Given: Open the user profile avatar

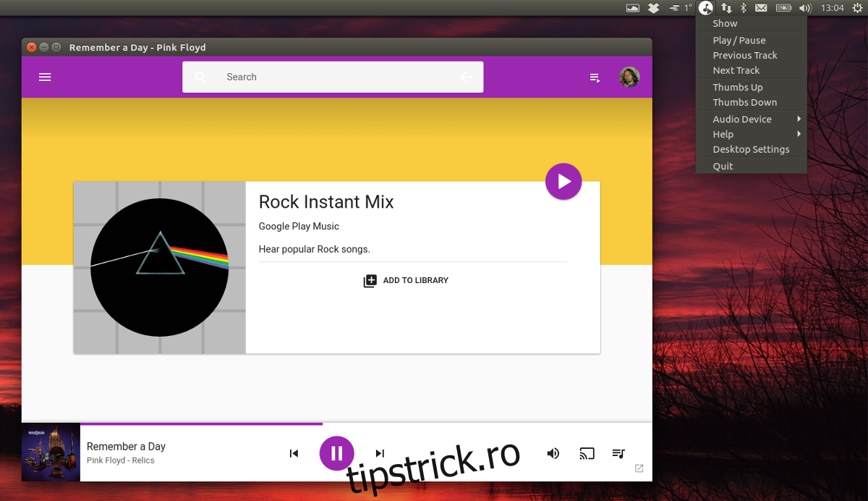Looking at the screenshot, I should point(629,77).
